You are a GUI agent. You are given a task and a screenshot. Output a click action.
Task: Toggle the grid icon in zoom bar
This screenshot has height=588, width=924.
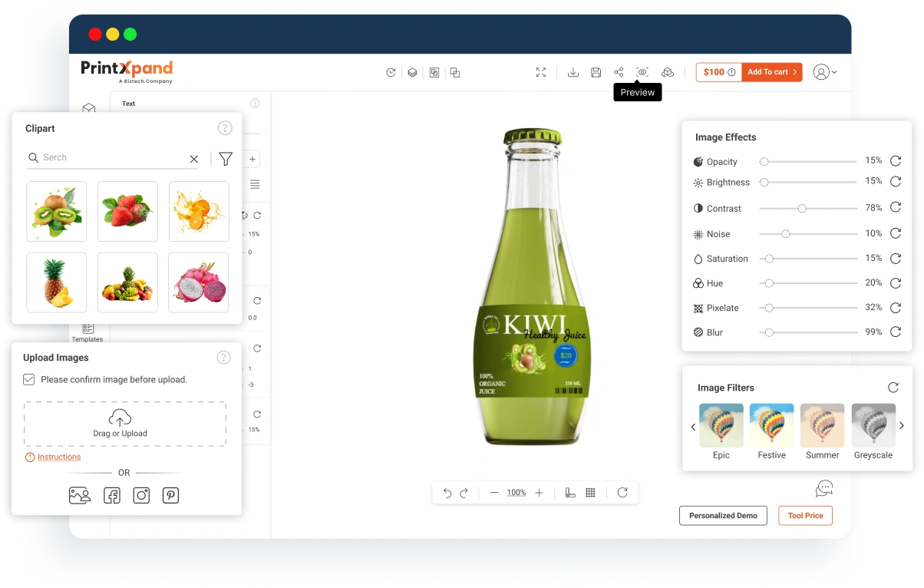click(x=590, y=493)
